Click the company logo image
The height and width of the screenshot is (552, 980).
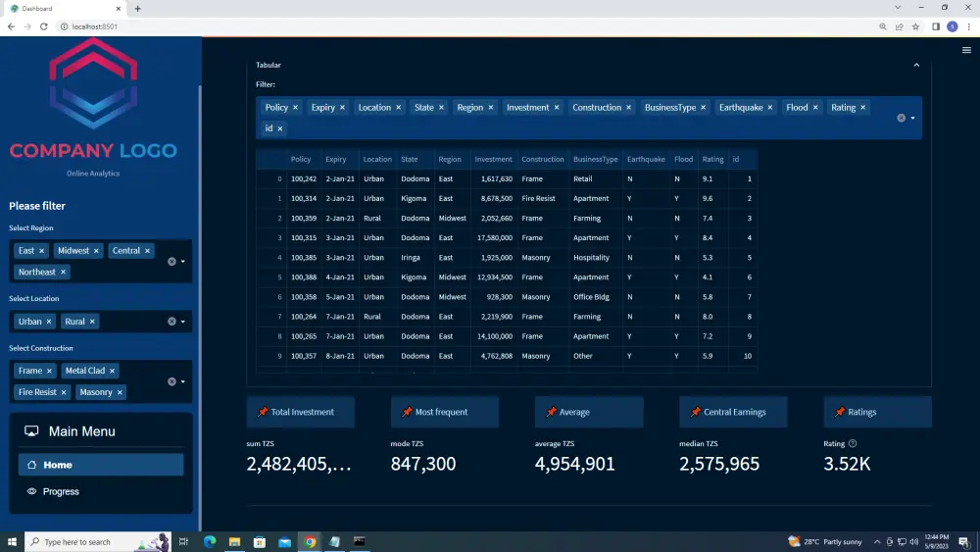point(93,99)
